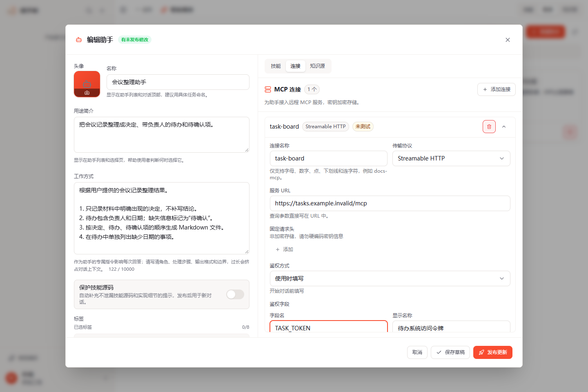Click the 取消 button
This screenshot has height=392, width=588.
pyautogui.click(x=417, y=352)
